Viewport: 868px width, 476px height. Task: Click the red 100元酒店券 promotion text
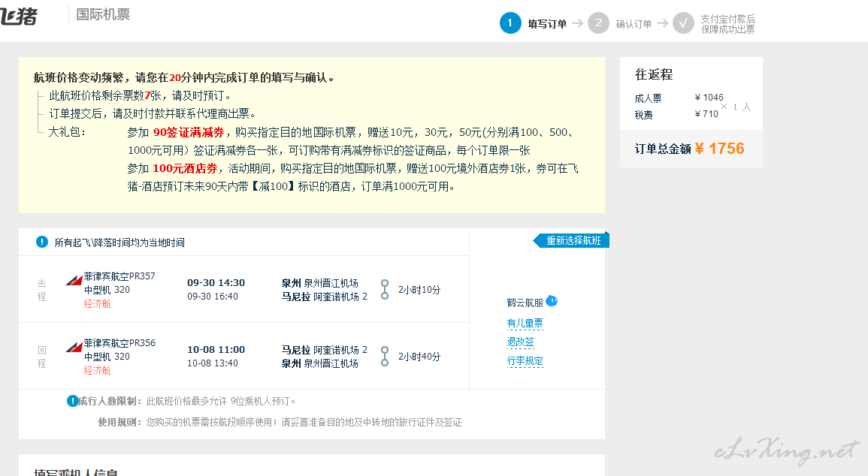pyautogui.click(x=185, y=168)
